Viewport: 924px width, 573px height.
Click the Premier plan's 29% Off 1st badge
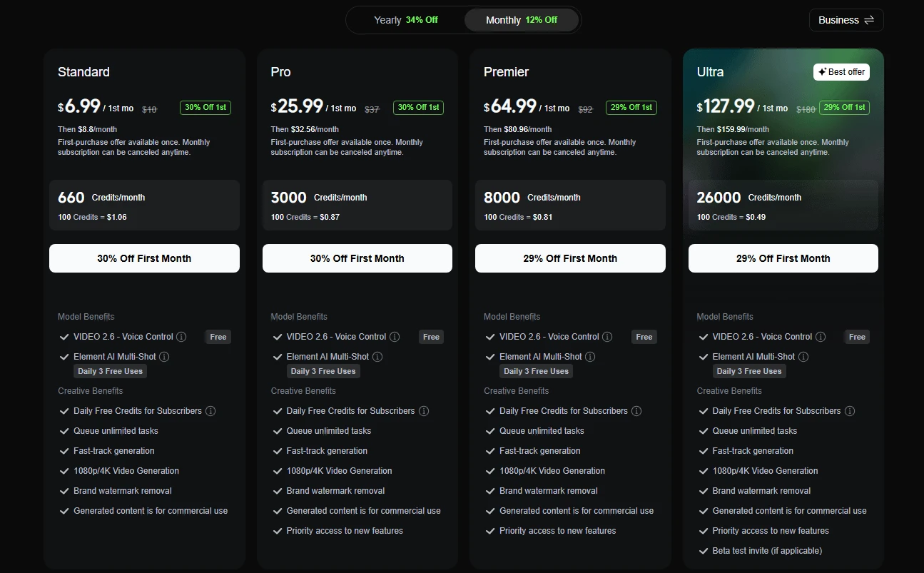[631, 108]
